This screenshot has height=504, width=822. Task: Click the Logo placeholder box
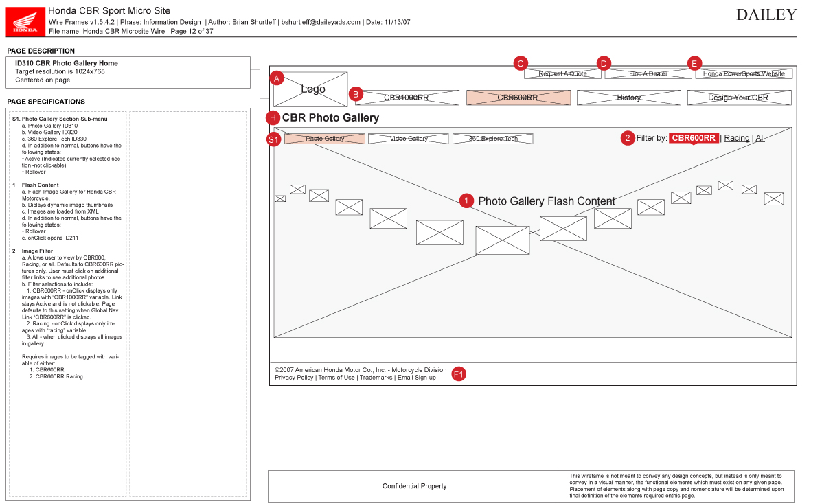click(x=313, y=89)
